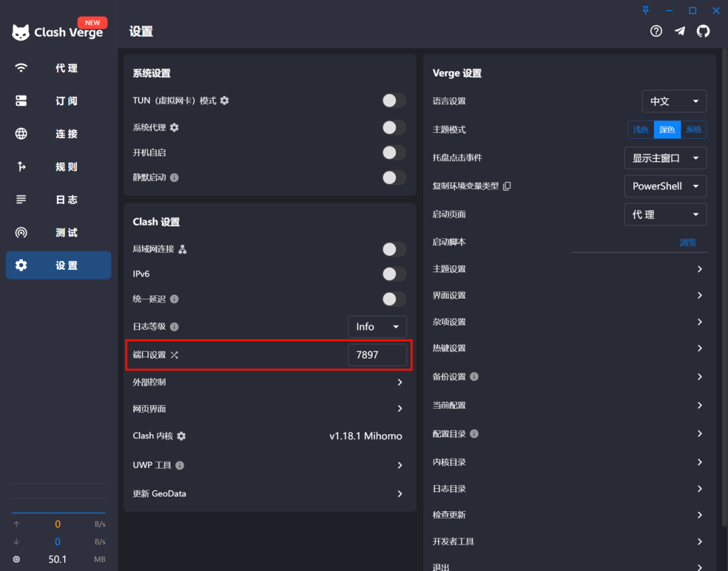728x571 pixels.
Task: Enable the 开机自启 toggle
Action: (394, 152)
